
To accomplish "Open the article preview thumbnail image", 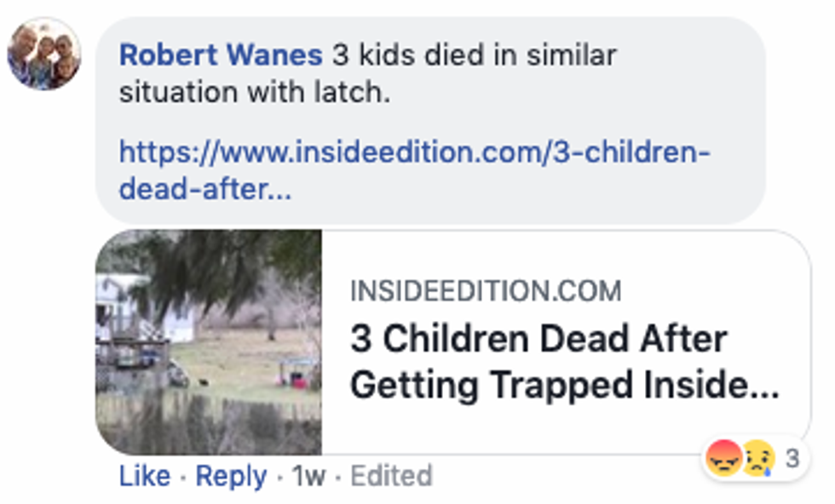I will coord(209,342).
